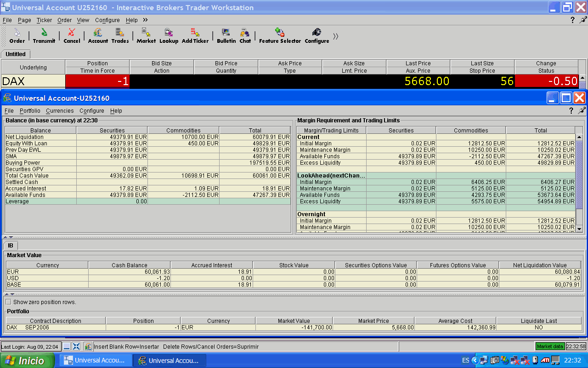Open the Portfolio menu in Account window
Image resolution: width=588 pixels, height=368 pixels.
[30, 111]
